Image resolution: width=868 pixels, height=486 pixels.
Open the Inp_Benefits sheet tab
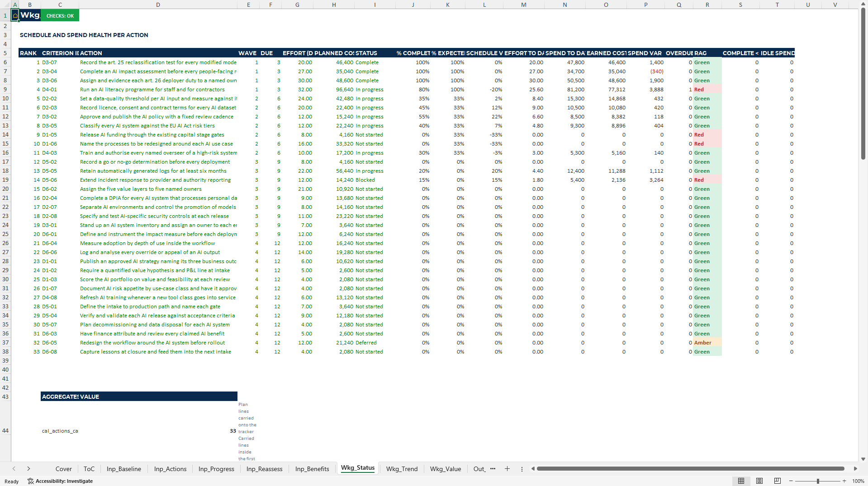(x=312, y=469)
